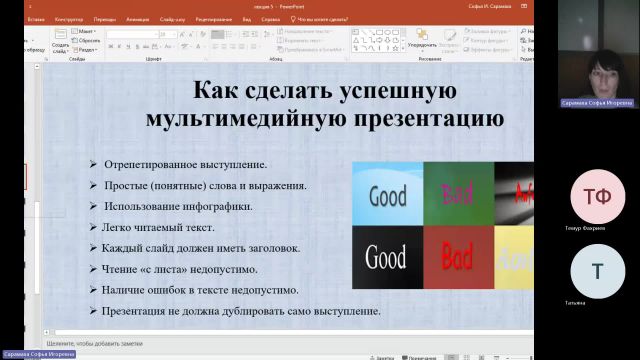
Task: Click the font name combo box
Action: point(132,35)
